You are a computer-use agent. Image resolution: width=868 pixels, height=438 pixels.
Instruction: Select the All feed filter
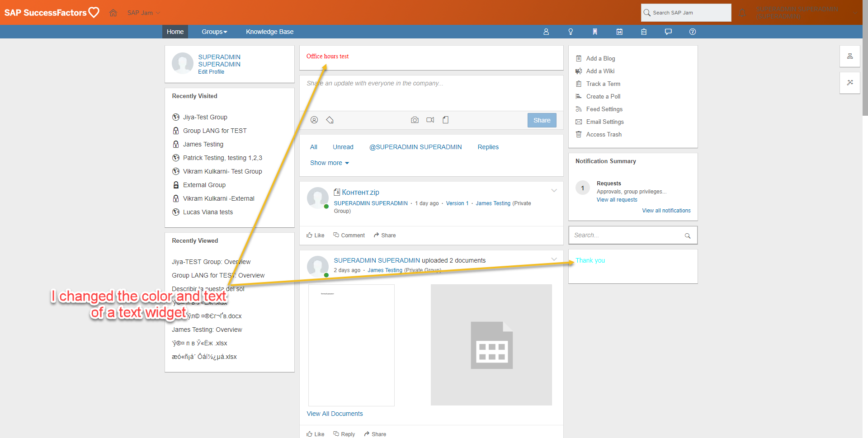click(314, 147)
